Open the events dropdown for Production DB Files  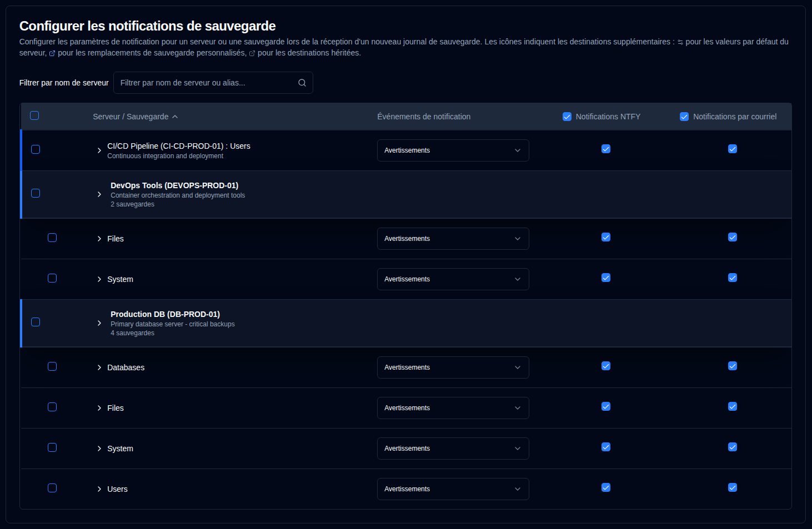(453, 408)
